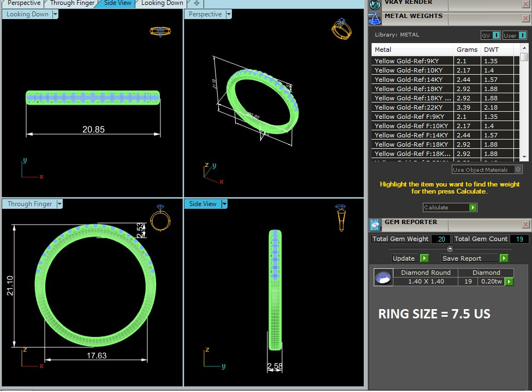Toggle the GV library switch
The height and width of the screenshot is (392, 532).
[x=495, y=35]
